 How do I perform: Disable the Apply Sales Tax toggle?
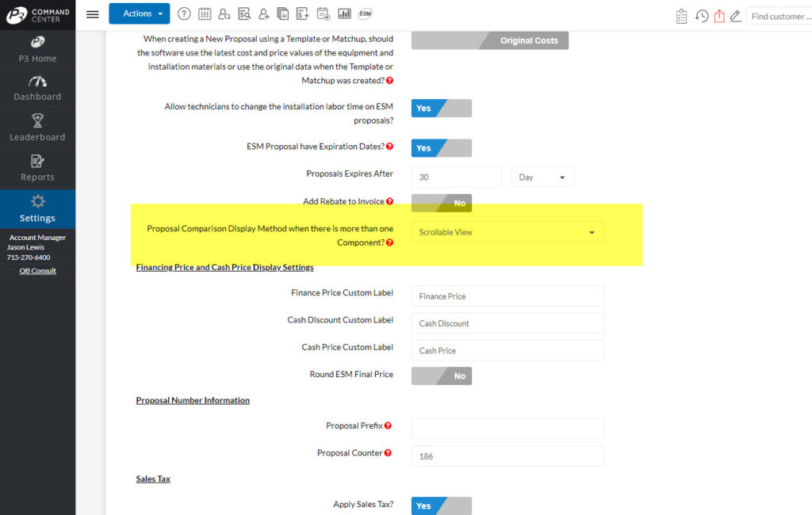(x=441, y=505)
